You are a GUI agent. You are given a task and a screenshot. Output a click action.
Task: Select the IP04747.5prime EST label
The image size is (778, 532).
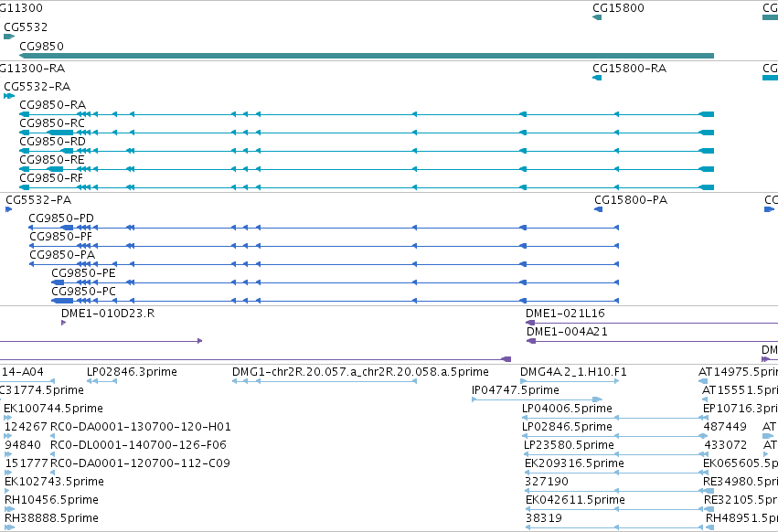[x=516, y=390]
